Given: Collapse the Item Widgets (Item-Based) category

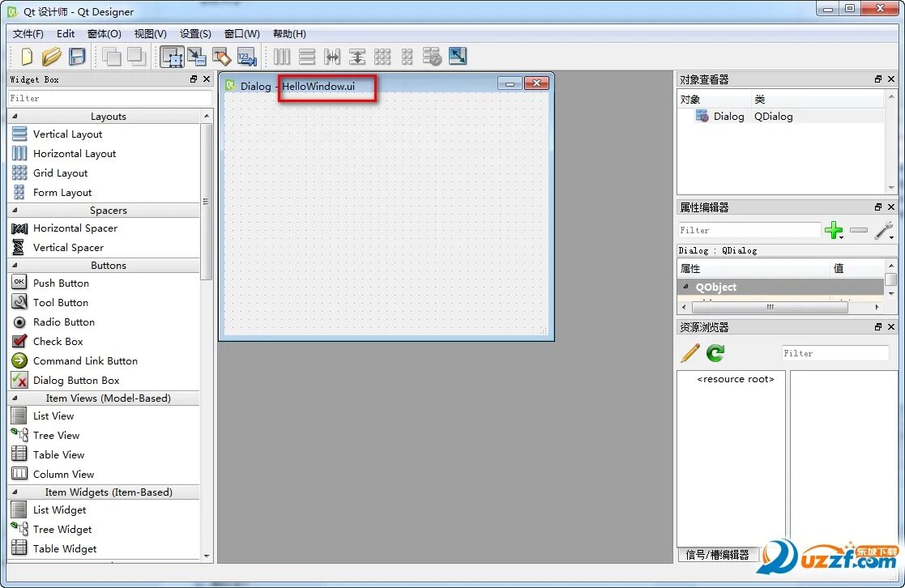Looking at the screenshot, I should (15, 492).
